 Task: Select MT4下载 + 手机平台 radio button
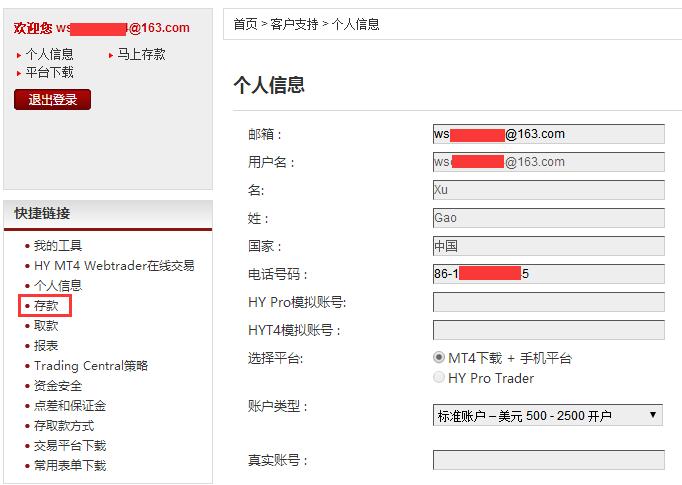439,358
